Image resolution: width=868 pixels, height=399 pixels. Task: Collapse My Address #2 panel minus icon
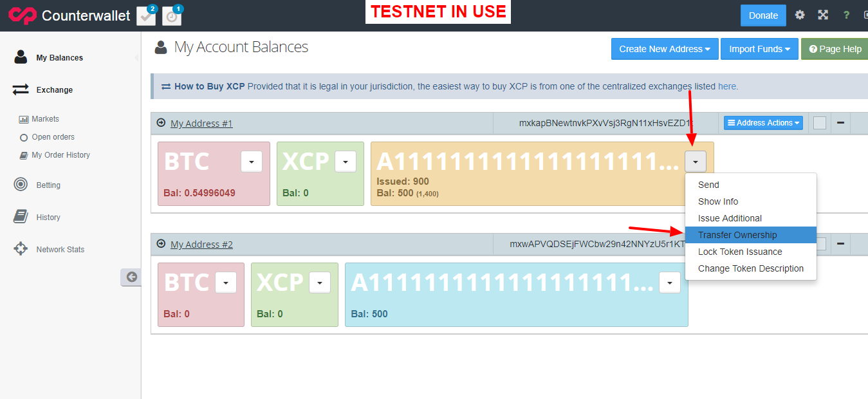pos(840,244)
